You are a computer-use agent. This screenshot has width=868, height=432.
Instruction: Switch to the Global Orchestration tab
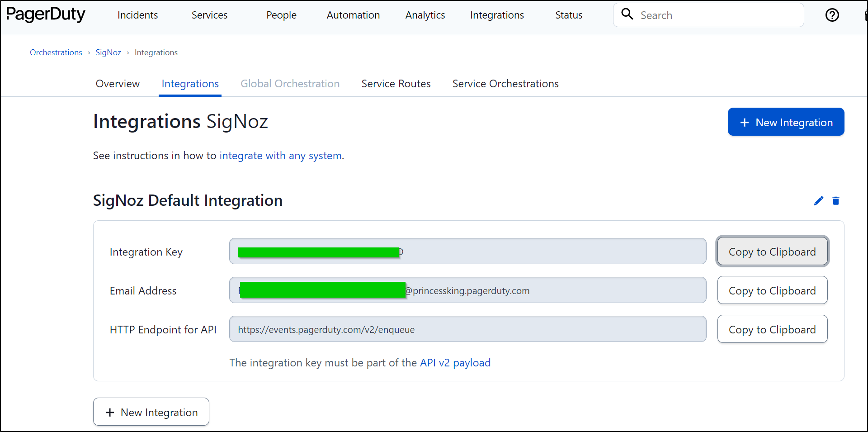(290, 84)
